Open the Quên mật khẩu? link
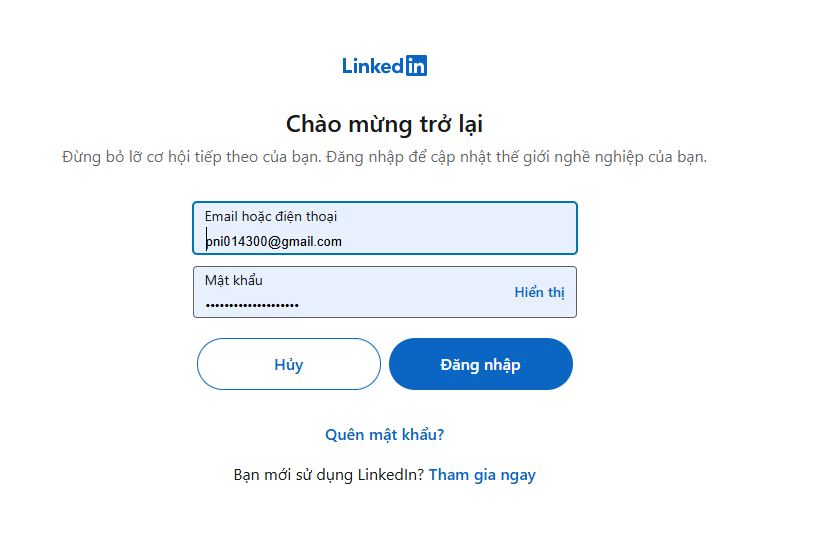This screenshot has width=837, height=539. point(384,435)
